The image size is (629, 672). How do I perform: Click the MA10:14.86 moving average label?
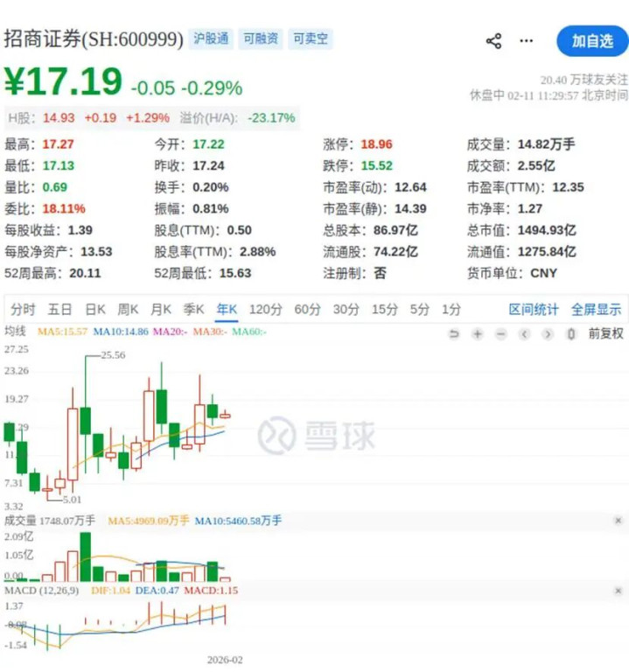pos(121,332)
